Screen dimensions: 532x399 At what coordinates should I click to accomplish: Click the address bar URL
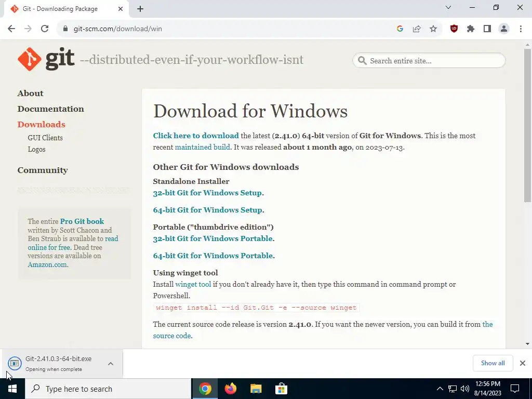tap(118, 29)
